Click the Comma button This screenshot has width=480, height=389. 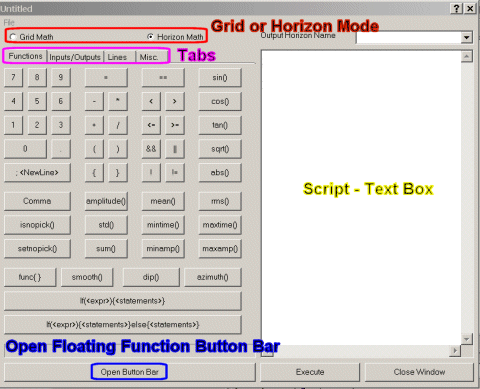[37, 201]
